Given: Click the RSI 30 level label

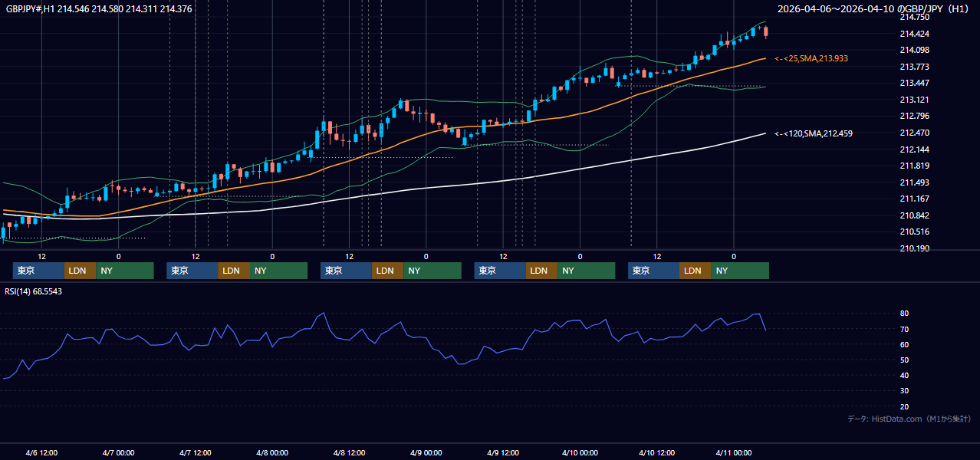Looking at the screenshot, I should [x=904, y=390].
